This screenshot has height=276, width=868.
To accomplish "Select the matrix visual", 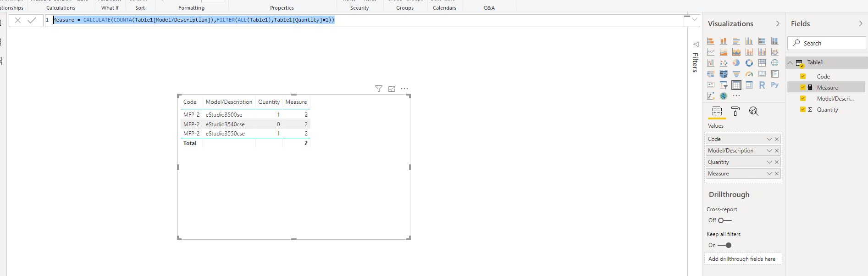I will pos(749,85).
